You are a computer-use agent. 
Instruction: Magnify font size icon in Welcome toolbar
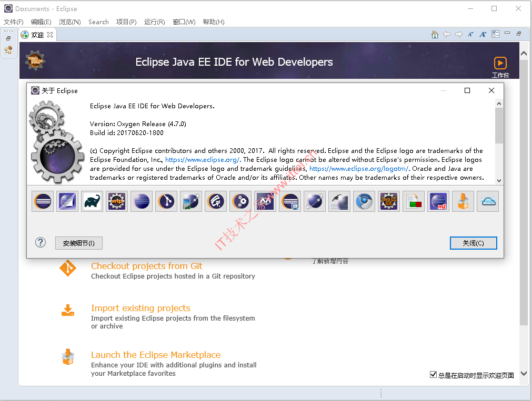[483, 34]
